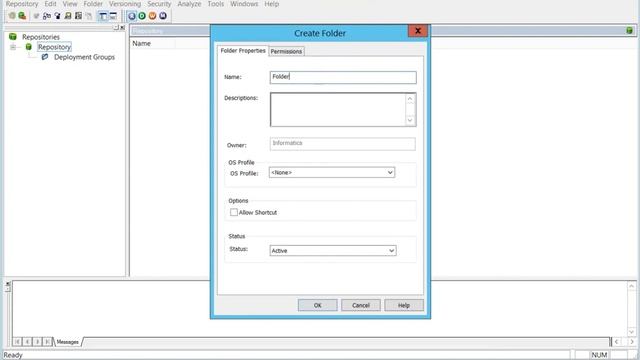Image resolution: width=640 pixels, height=360 pixels.
Task: Enable the Allow Shortcut checkbox
Action: click(234, 212)
